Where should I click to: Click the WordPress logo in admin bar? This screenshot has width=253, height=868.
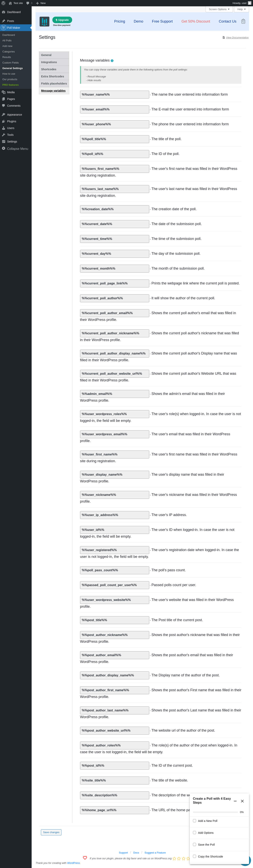tap(3, 3)
